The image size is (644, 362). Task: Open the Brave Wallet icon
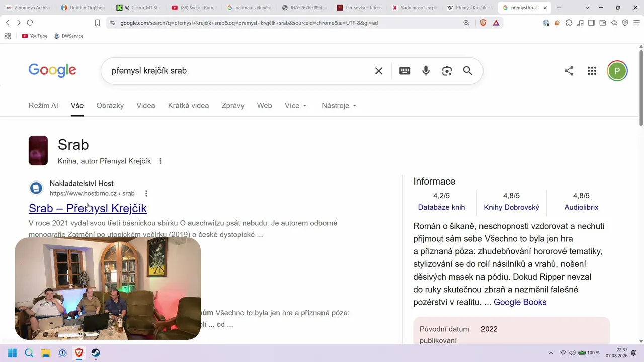(603, 23)
